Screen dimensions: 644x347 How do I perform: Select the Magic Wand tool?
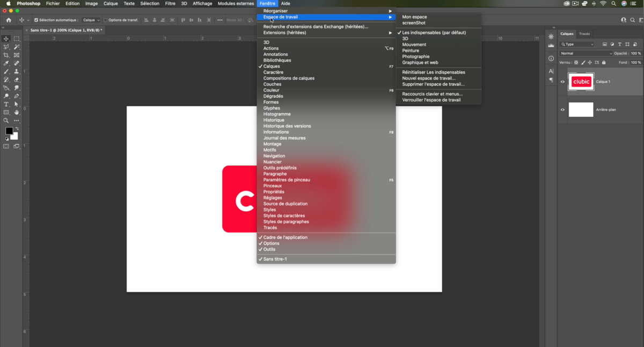point(17,47)
